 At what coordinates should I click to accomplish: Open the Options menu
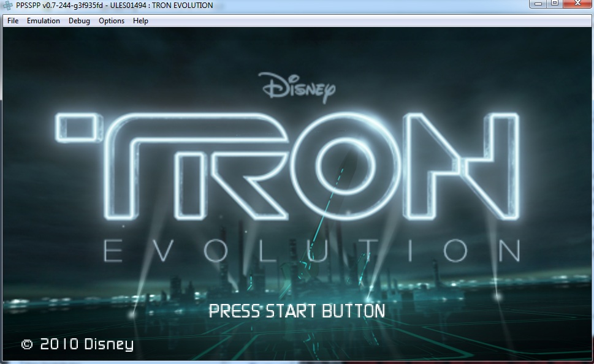point(112,21)
